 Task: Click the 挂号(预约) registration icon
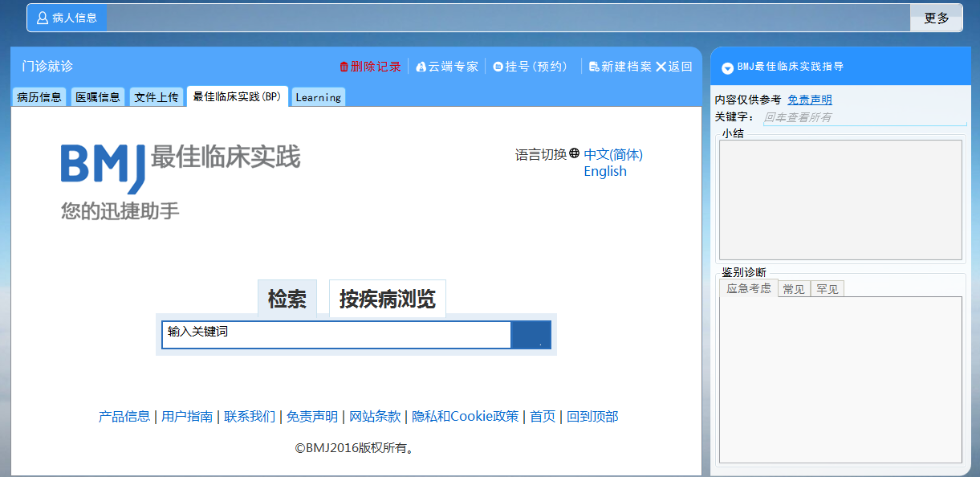(x=498, y=67)
